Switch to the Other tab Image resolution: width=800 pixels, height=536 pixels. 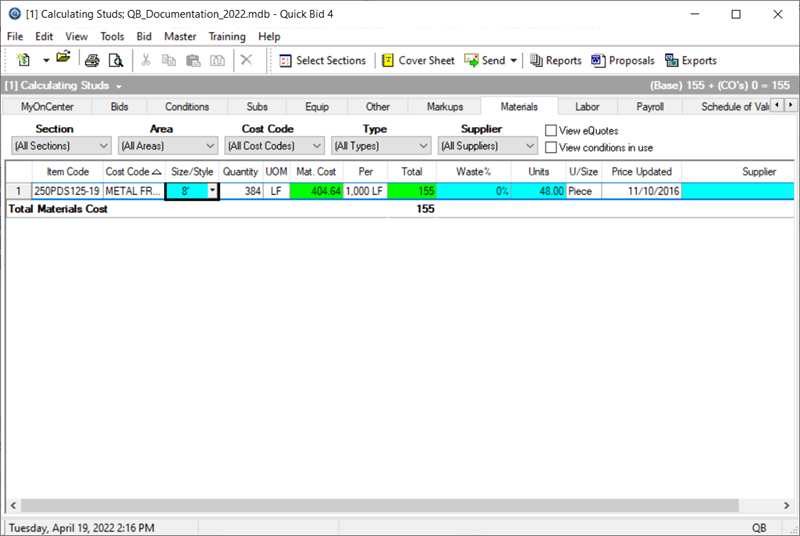(x=378, y=107)
